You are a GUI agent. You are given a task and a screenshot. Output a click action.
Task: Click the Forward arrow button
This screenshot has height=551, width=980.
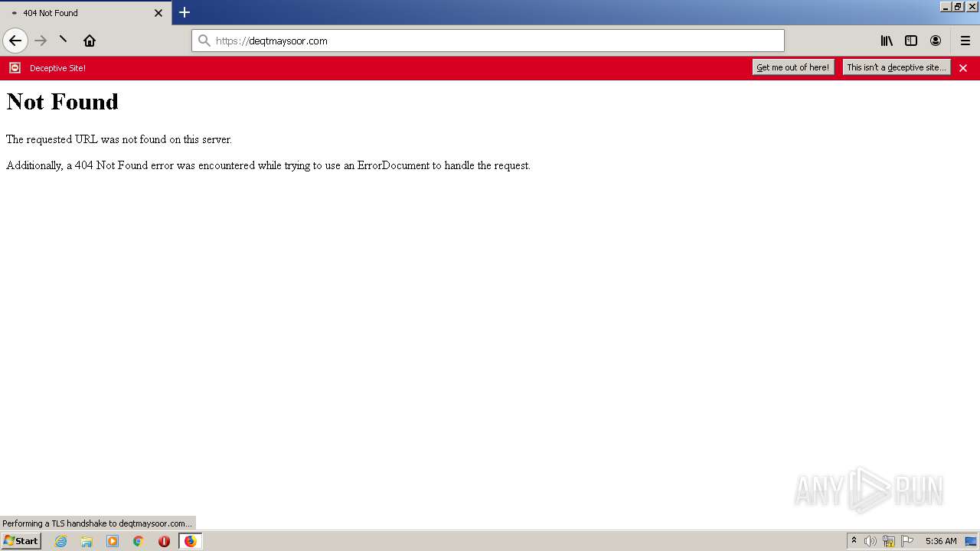(41, 41)
